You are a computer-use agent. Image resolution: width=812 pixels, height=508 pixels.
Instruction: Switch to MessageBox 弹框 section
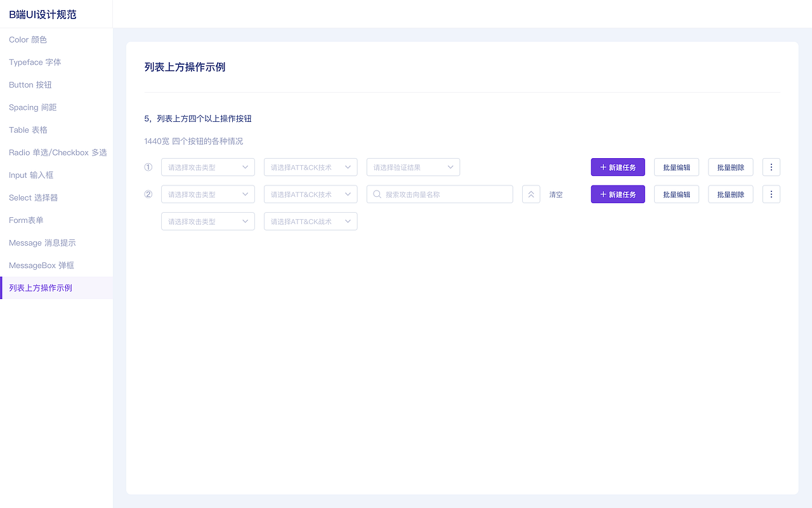(x=41, y=265)
